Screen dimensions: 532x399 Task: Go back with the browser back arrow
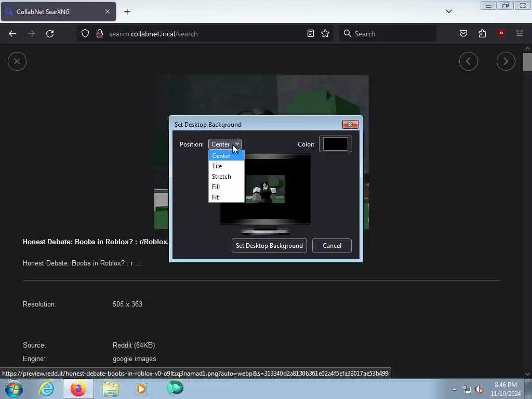tap(12, 34)
